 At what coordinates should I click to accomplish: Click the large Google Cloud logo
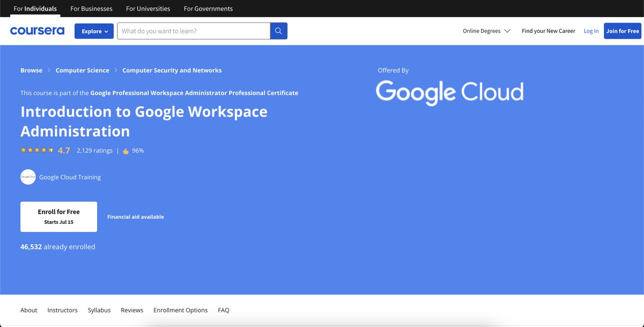coord(450,92)
